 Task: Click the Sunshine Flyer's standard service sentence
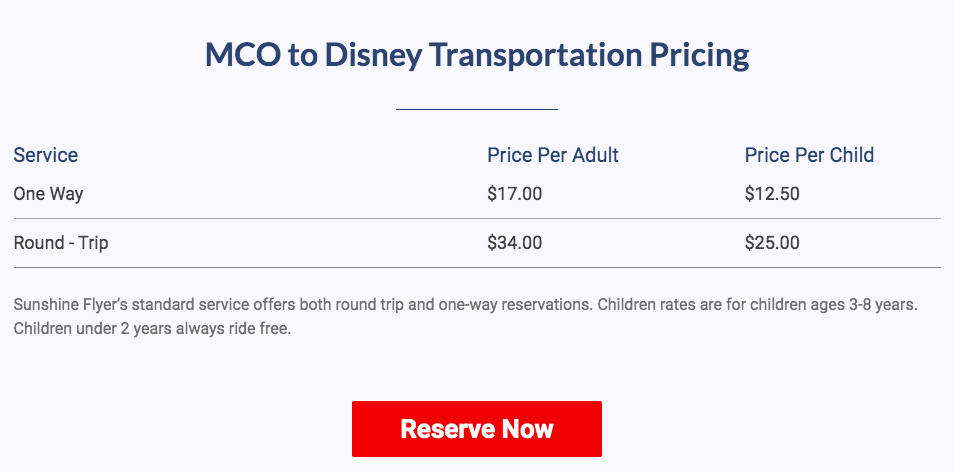(x=300, y=304)
